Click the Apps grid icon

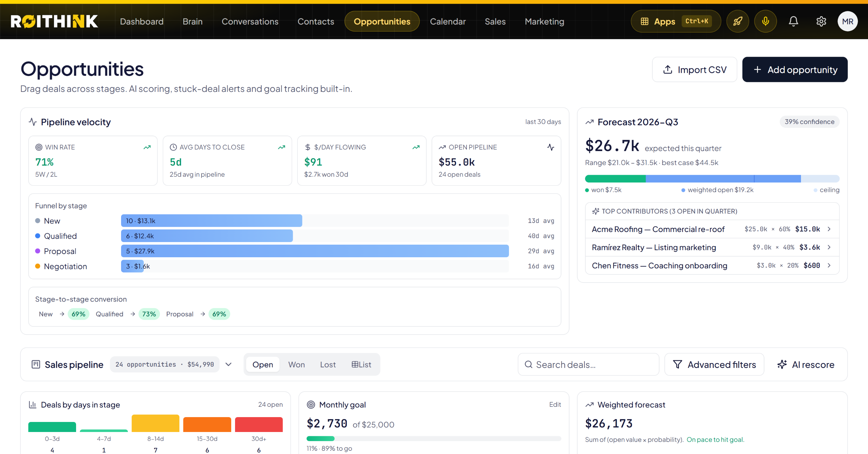point(644,22)
